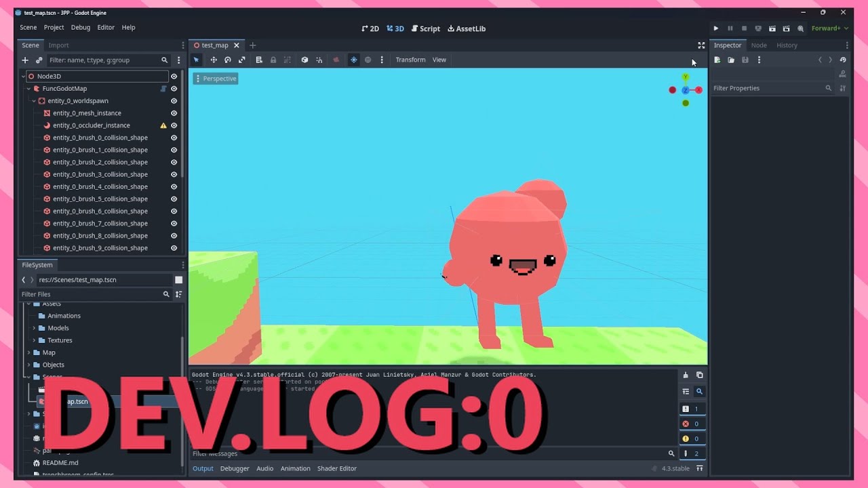Run the project with play button

[716, 28]
